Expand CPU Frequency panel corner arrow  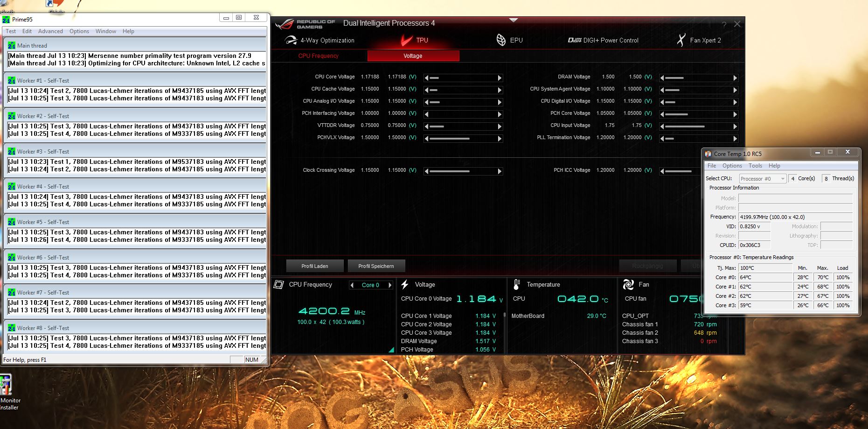click(x=391, y=350)
